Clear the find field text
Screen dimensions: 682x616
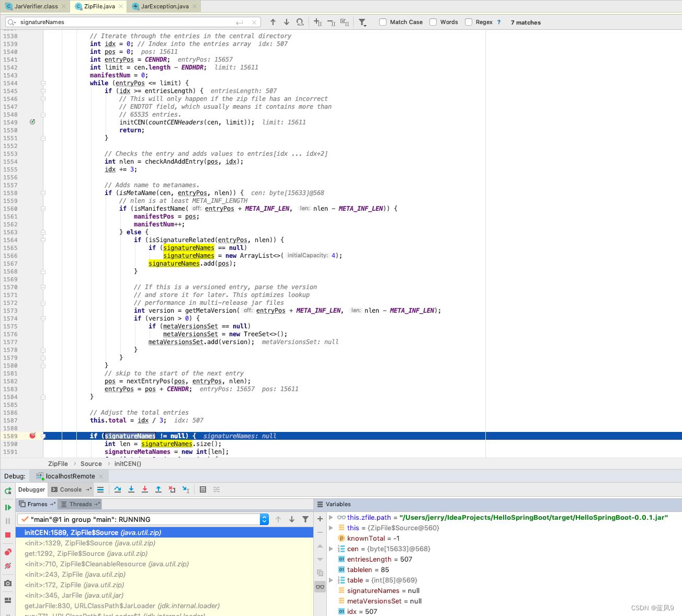[x=254, y=22]
